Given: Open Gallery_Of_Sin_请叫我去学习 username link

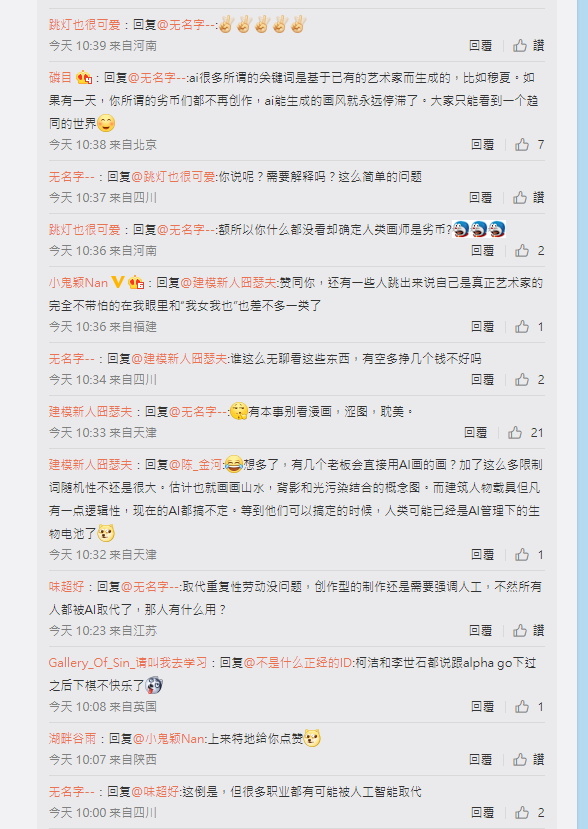Looking at the screenshot, I should click(128, 662).
